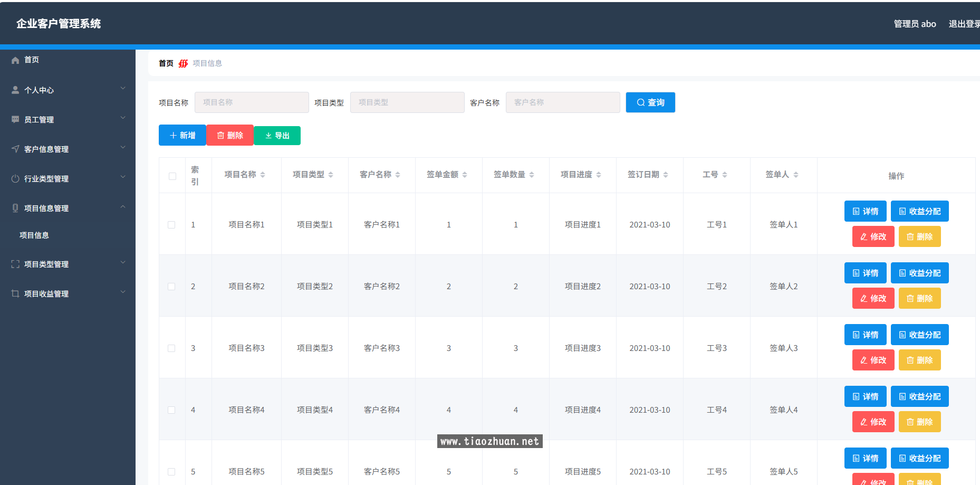Open 员工管理 via its monitor icon
The height and width of the screenshot is (485, 980).
[x=15, y=119]
